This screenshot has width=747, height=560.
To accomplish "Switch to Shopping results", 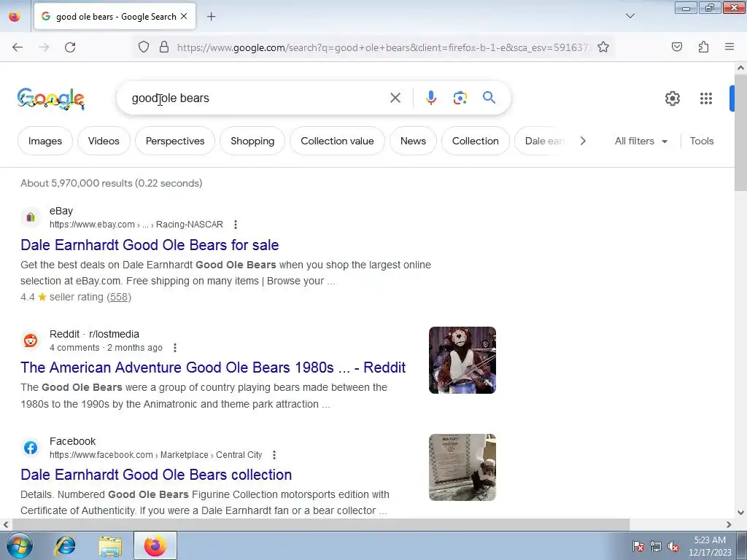I will [x=252, y=141].
